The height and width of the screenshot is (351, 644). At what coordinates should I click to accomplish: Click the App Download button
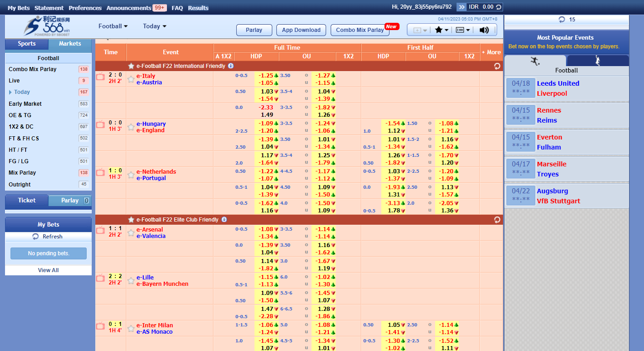click(x=301, y=30)
